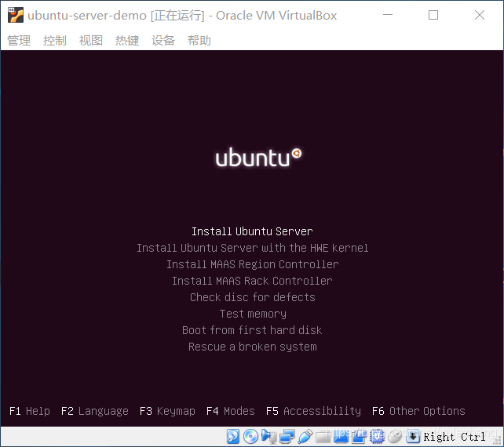Viewport: 504px width, 447px height.
Task: Close the VirtualBox VM window
Action: [480, 15]
